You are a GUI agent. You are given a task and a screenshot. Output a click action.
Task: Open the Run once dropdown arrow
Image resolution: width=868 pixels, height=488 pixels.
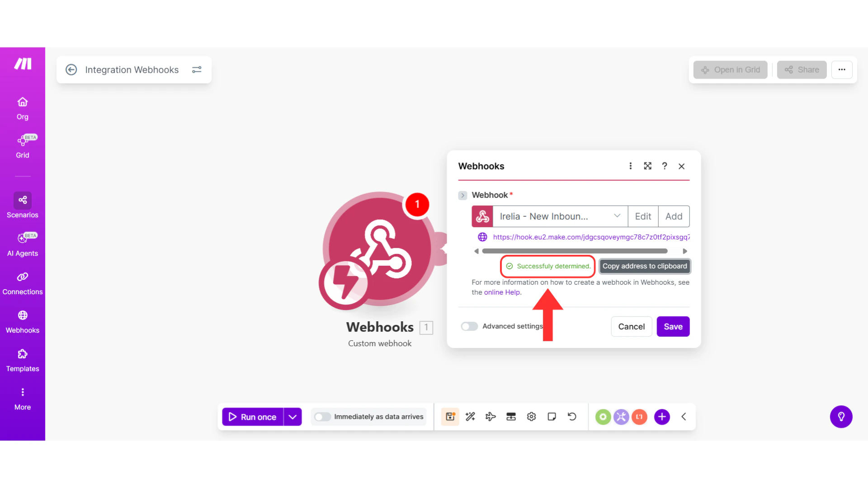click(292, 417)
